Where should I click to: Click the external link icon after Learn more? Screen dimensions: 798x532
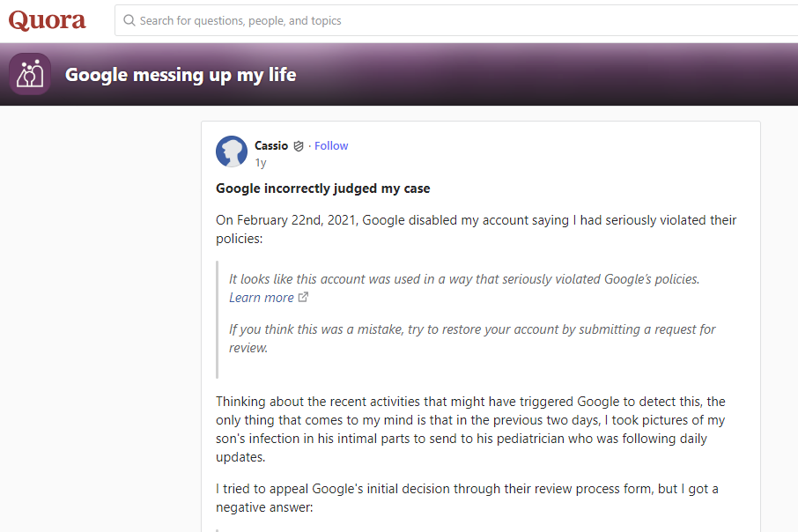(x=304, y=298)
